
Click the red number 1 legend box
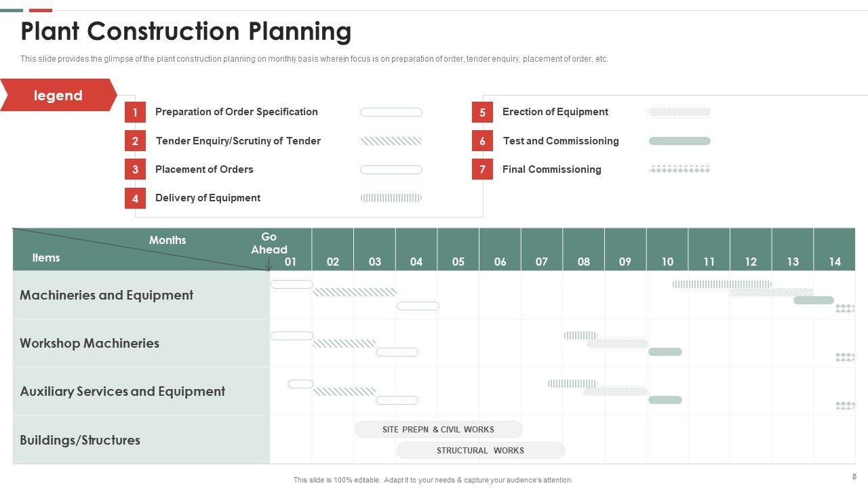coord(135,113)
